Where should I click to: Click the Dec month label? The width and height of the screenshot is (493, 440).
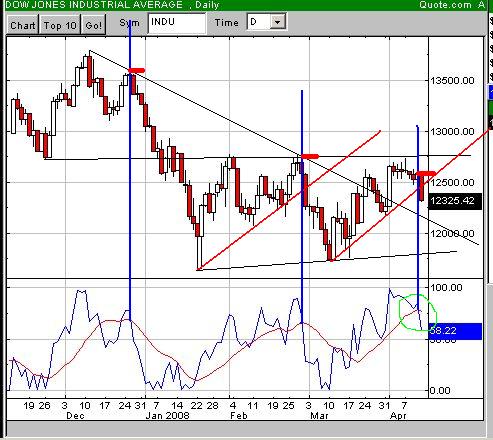coord(75,416)
